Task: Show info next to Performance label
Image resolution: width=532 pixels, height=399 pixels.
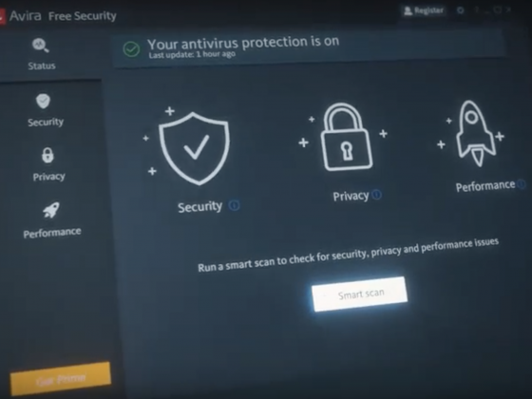Action: (x=522, y=184)
